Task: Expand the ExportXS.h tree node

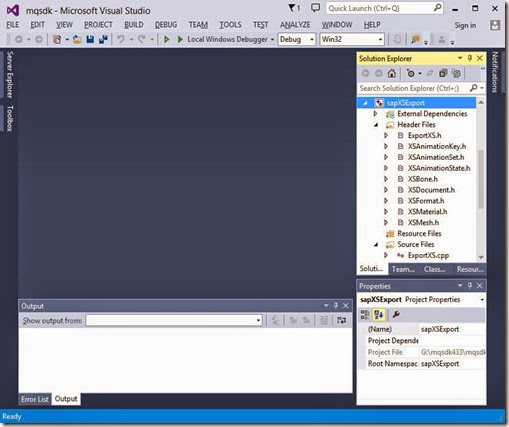Action: tap(386, 135)
